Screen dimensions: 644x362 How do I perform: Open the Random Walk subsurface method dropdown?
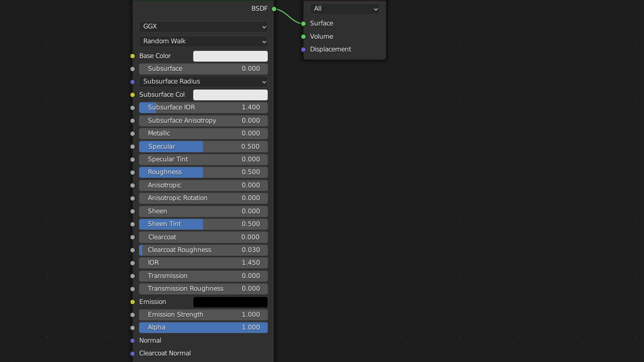(x=203, y=40)
